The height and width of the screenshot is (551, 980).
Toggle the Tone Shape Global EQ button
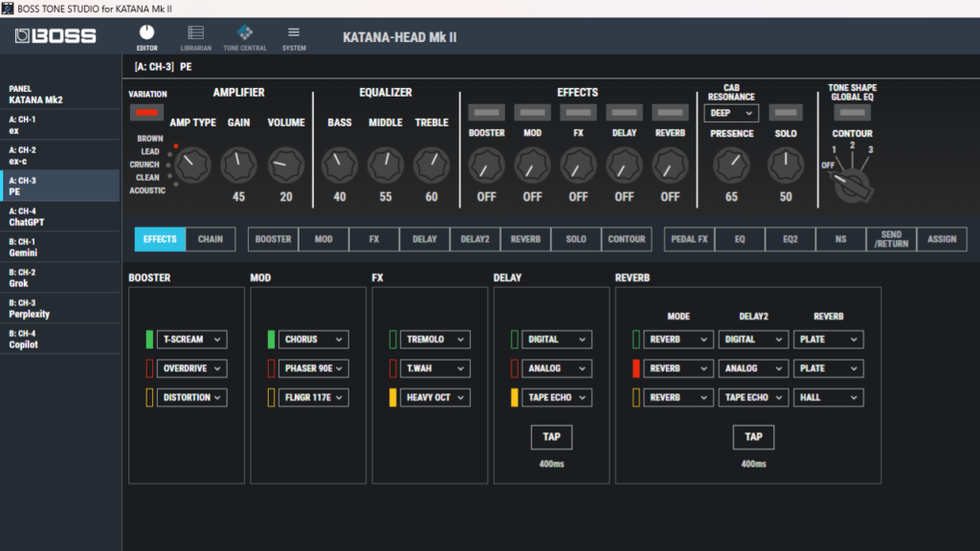point(852,113)
